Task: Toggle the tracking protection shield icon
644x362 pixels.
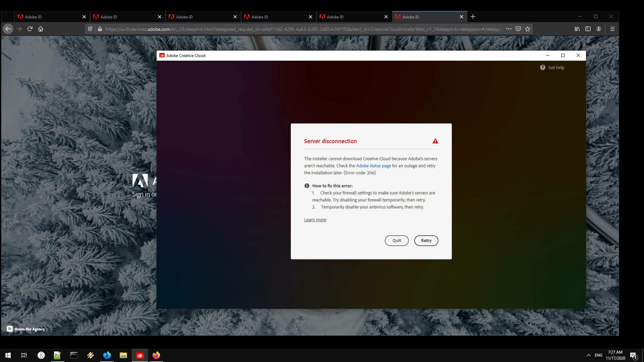Action: (x=90, y=29)
